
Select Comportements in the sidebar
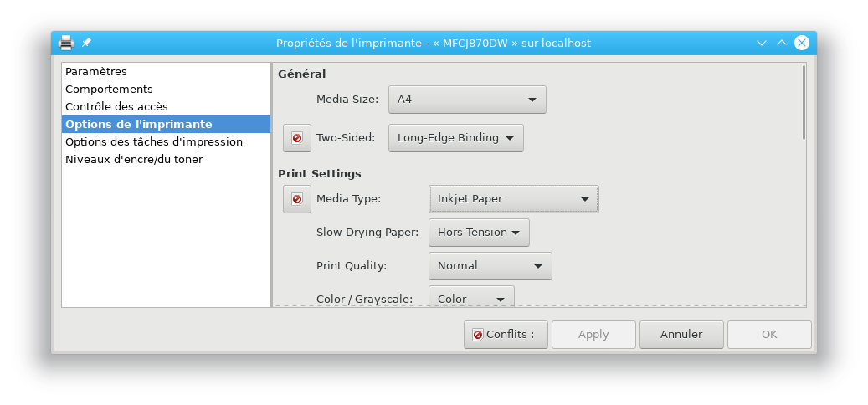click(166, 89)
